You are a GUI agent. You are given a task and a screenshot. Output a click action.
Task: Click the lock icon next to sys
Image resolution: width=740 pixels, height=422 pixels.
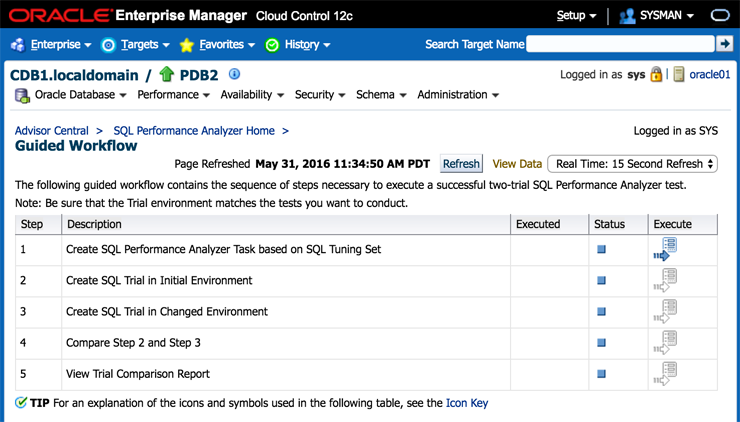point(656,75)
